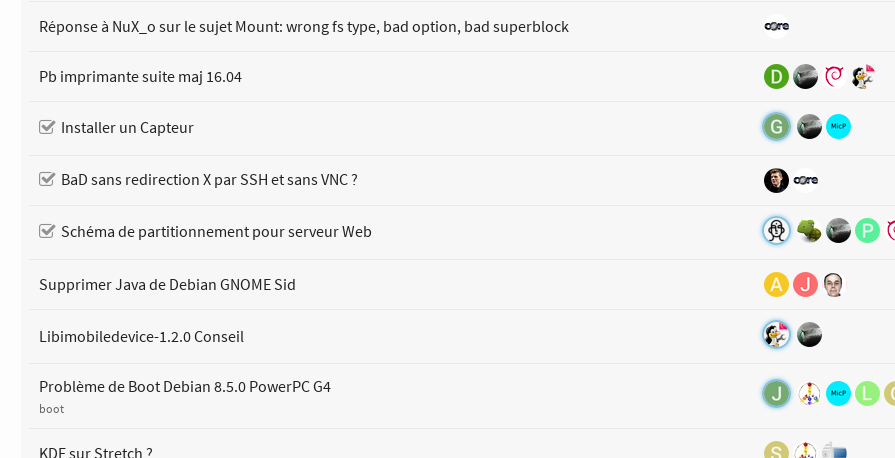Click the solved checkmark beside Schéma de partitionnement
This screenshot has width=895, height=458.
47,231
